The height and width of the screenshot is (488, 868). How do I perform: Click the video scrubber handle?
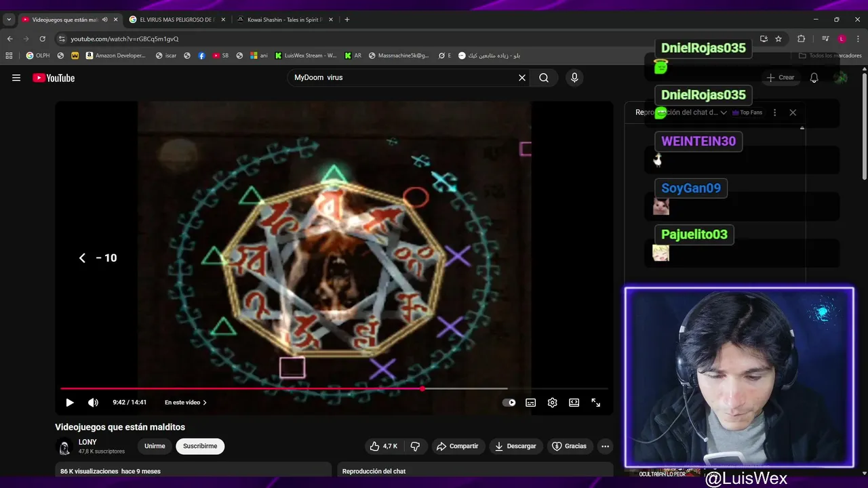[x=422, y=388]
